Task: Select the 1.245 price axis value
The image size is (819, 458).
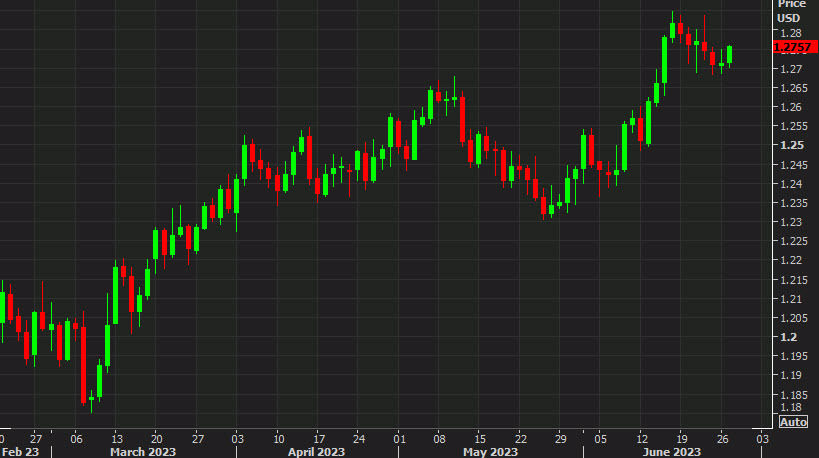Action: [x=793, y=165]
